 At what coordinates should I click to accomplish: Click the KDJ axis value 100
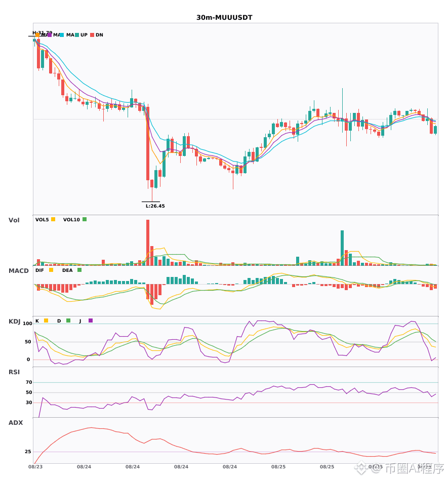pyautogui.click(x=27, y=324)
